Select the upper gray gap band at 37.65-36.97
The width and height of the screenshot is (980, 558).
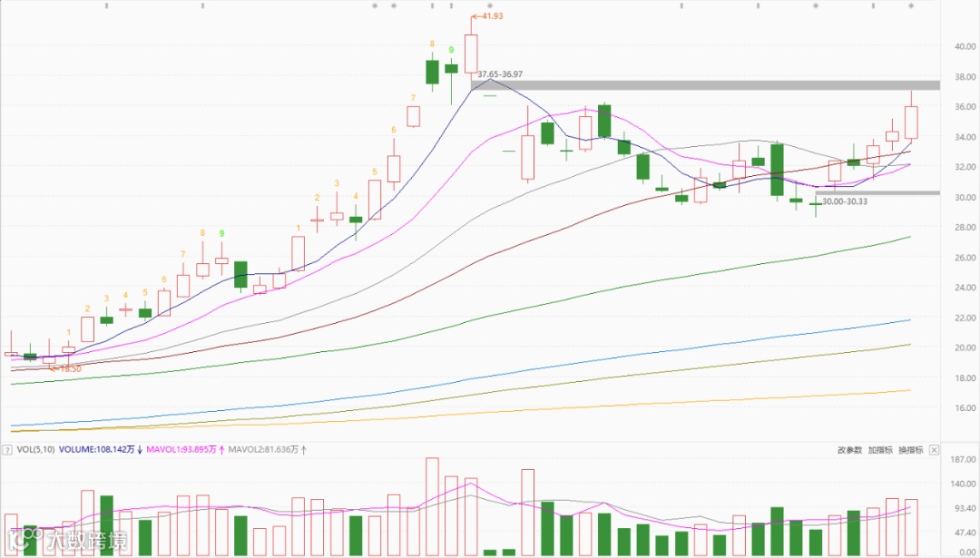(705, 85)
